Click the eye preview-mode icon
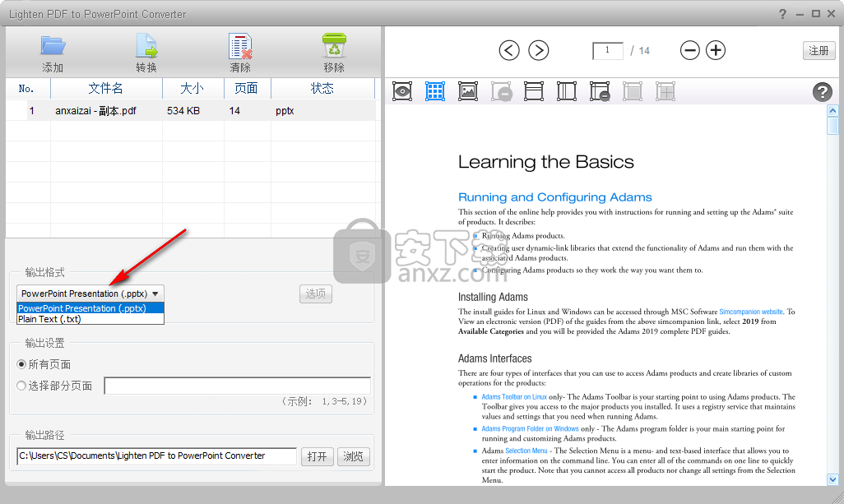Viewport: 844px width, 504px height. point(402,91)
